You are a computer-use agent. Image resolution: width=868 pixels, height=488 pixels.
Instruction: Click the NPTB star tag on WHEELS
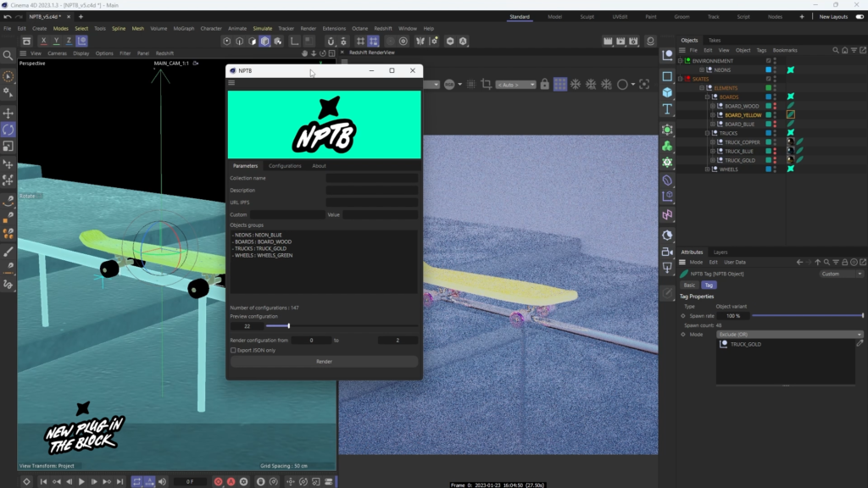791,169
